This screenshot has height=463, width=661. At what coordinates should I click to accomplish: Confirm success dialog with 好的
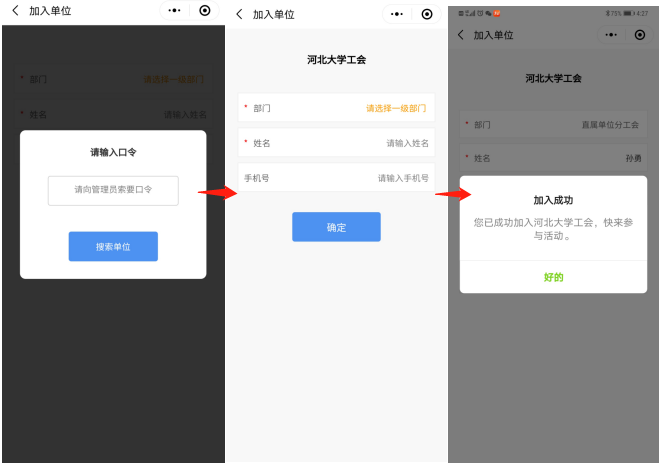coord(553,277)
